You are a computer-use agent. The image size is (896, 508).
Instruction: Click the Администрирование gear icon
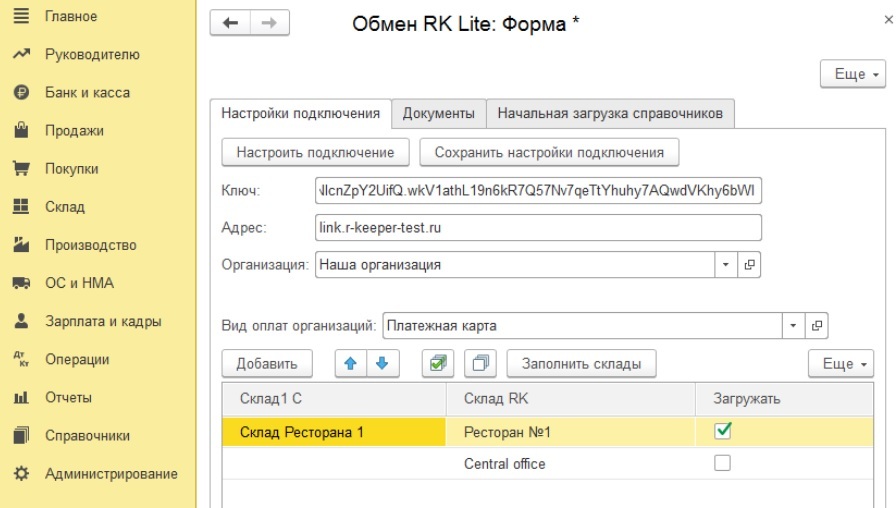[21, 473]
